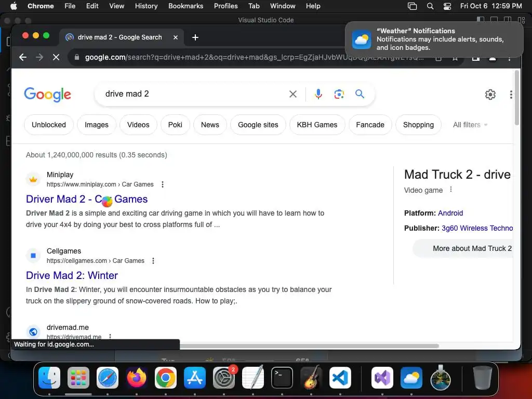This screenshot has width=532, height=399.
Task: Open Google quick settings gear
Action: click(x=490, y=95)
